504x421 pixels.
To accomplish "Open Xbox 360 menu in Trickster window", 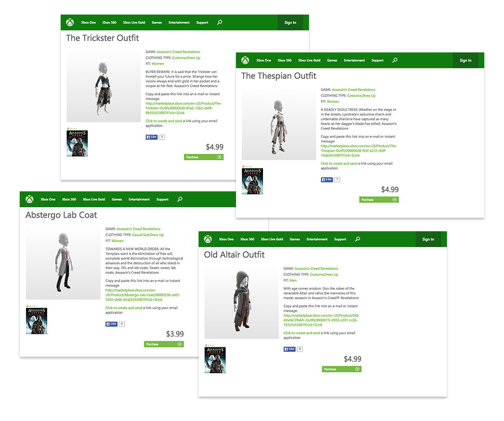I will pyautogui.click(x=109, y=22).
